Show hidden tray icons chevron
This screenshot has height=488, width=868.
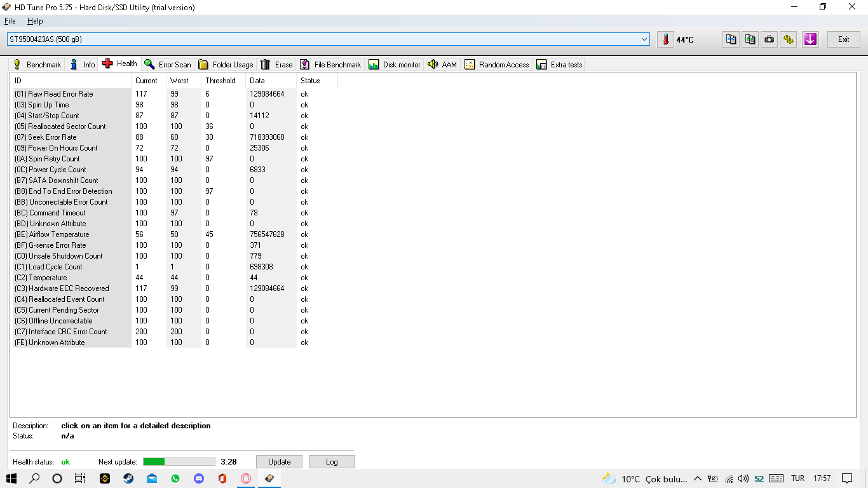tap(697, 478)
